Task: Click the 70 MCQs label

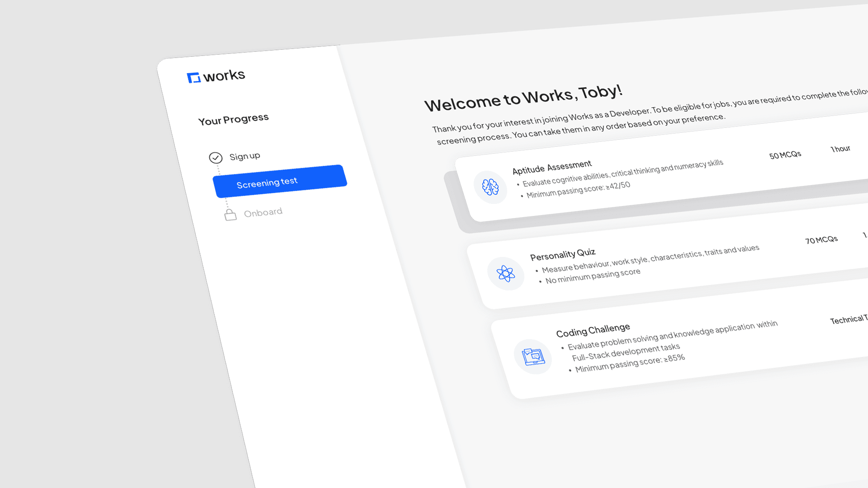Action: click(x=821, y=240)
